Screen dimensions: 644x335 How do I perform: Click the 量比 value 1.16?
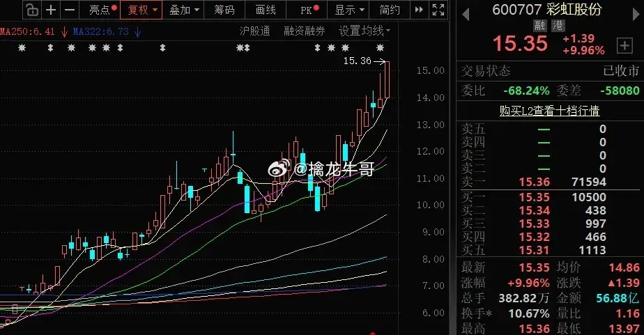point(627,313)
